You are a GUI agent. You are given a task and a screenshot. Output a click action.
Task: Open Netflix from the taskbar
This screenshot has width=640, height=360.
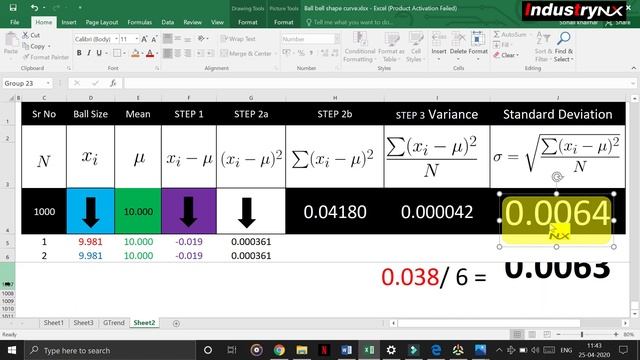tap(324, 350)
